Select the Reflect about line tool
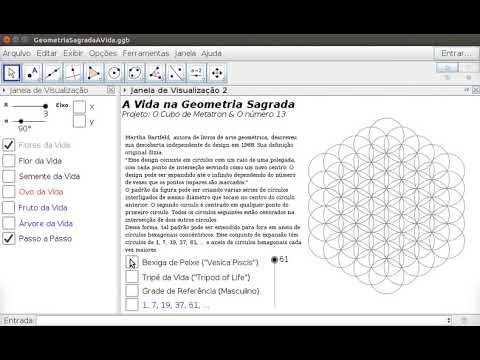The height and width of the screenshot is (360, 480). tap(176, 73)
